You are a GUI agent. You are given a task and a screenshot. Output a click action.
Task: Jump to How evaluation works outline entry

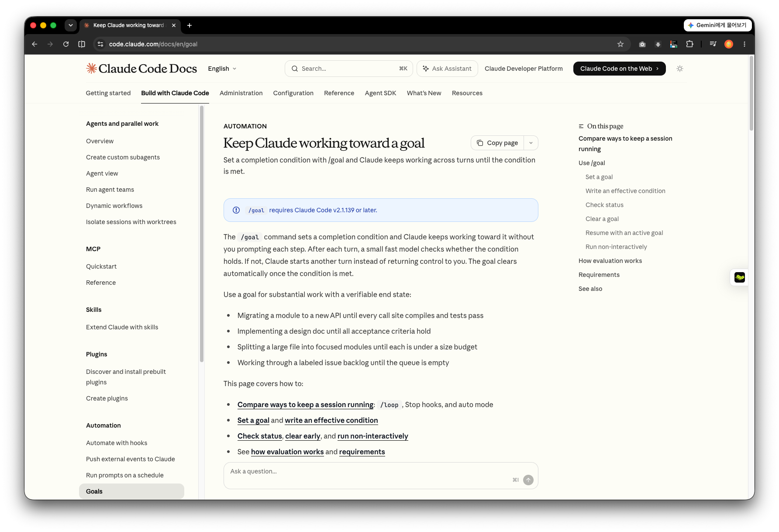[x=610, y=261]
